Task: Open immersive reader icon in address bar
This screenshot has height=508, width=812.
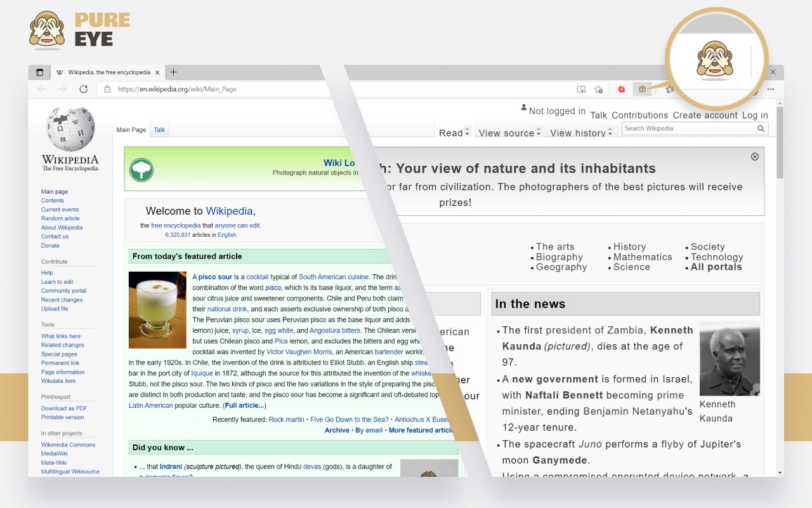Action: (581, 90)
